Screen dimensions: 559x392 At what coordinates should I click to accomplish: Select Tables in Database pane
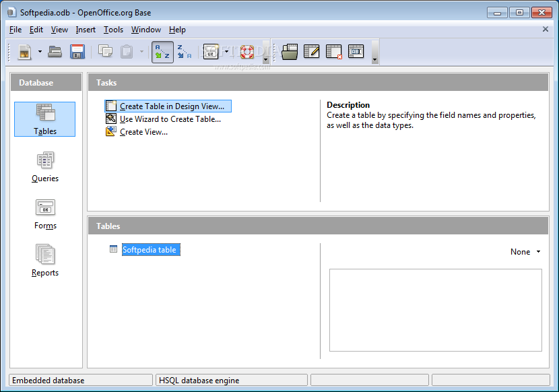(45, 119)
